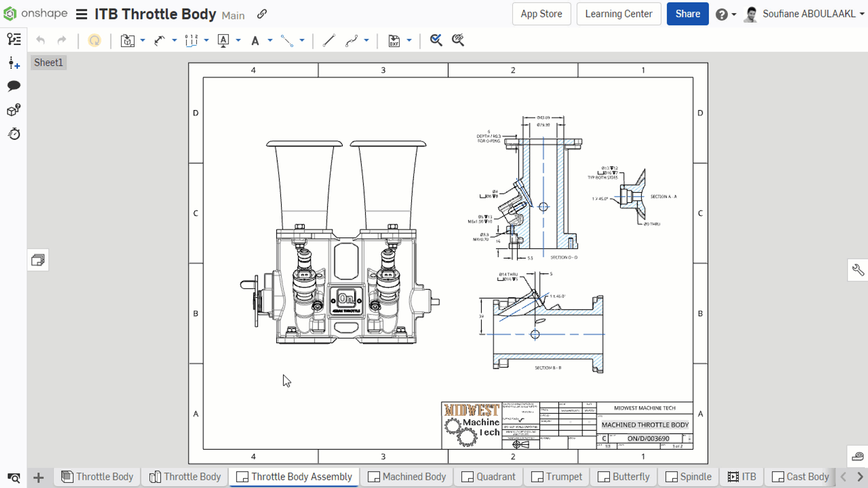This screenshot has width=868, height=488.
Task: Undo the last action
Action: (41, 40)
